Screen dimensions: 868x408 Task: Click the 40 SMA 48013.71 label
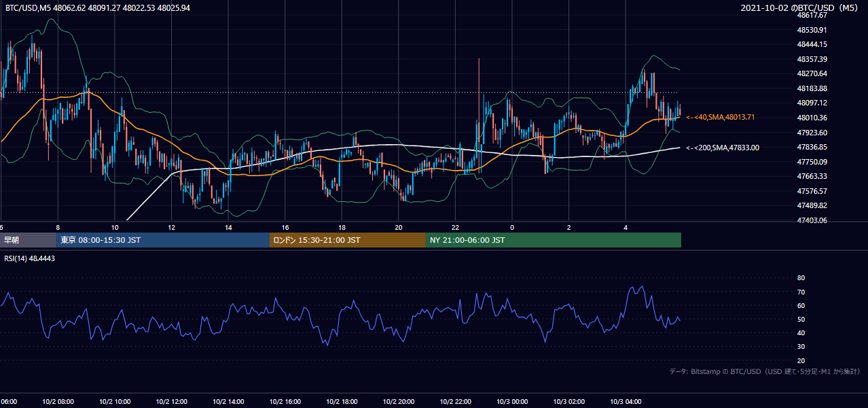(x=720, y=118)
